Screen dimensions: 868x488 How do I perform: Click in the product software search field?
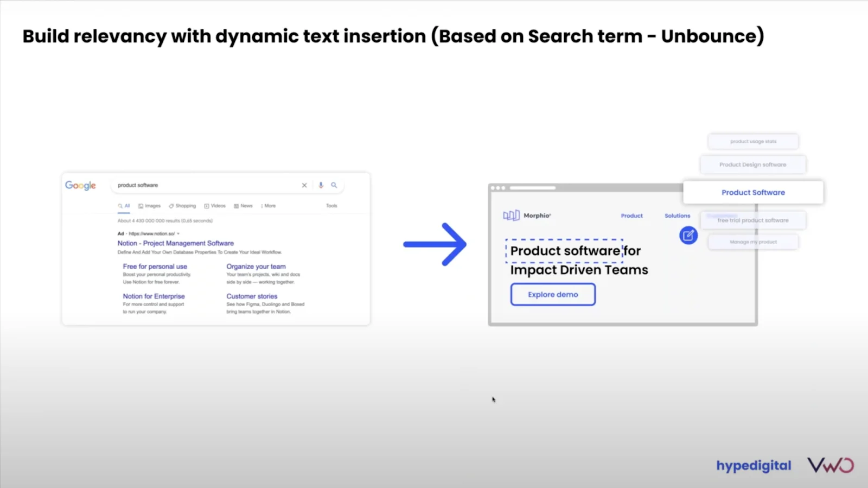pos(206,185)
